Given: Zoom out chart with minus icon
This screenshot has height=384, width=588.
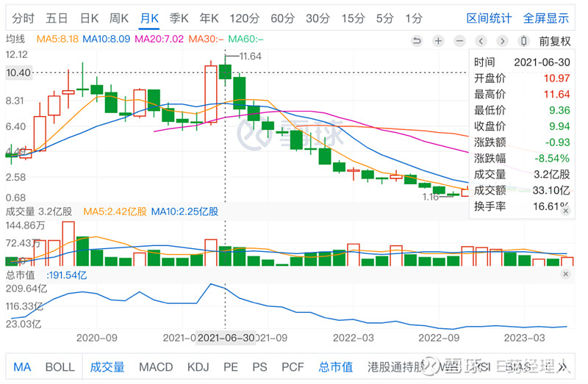Looking at the screenshot, I should coord(459,41).
